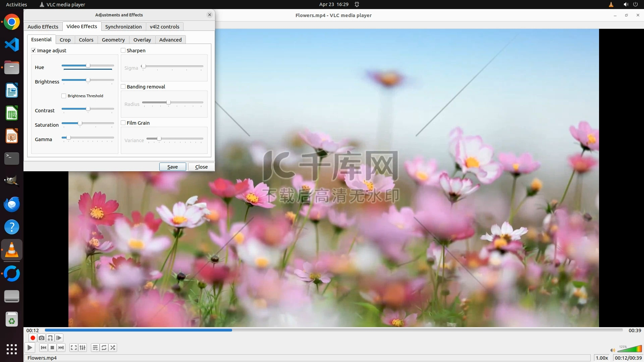Open the Synchronization tab
The image size is (644, 362).
123,27
